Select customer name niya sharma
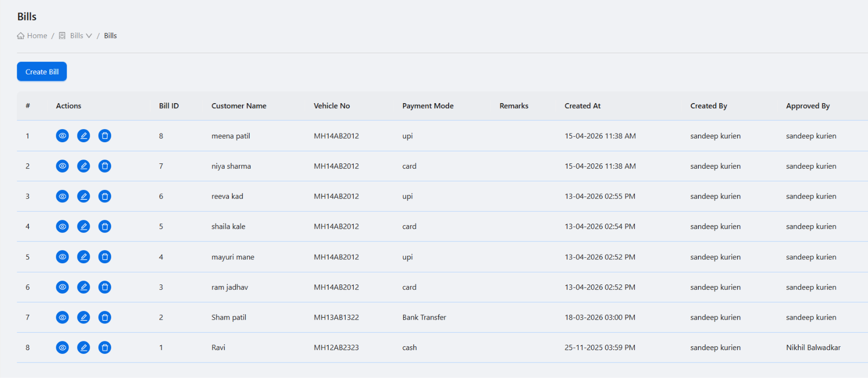Screen dimensions: 868x380 pyautogui.click(x=231, y=166)
